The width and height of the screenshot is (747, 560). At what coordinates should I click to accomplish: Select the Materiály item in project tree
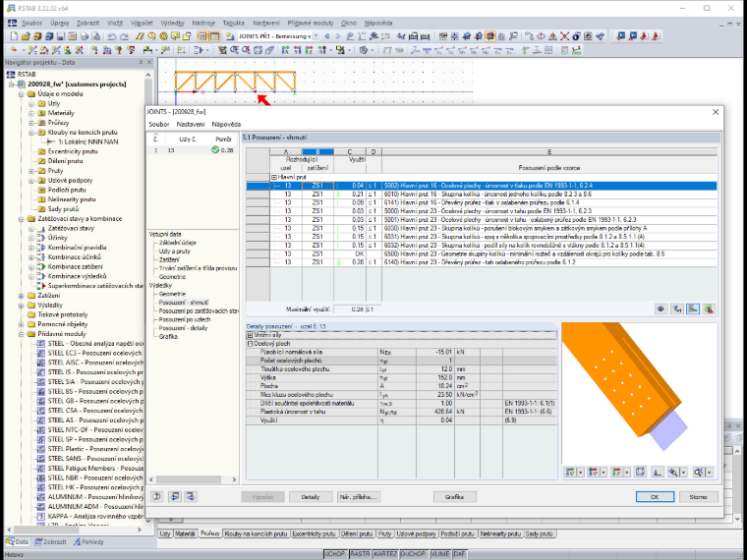coord(61,113)
